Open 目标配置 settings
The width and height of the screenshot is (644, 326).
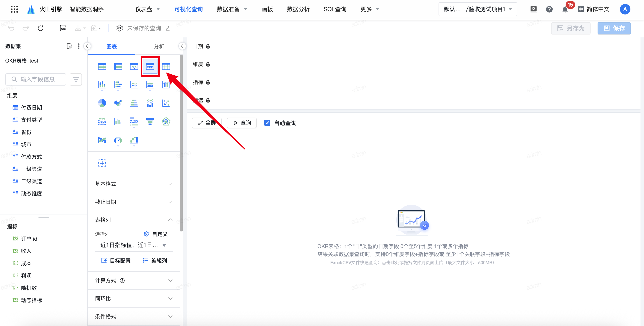click(116, 261)
